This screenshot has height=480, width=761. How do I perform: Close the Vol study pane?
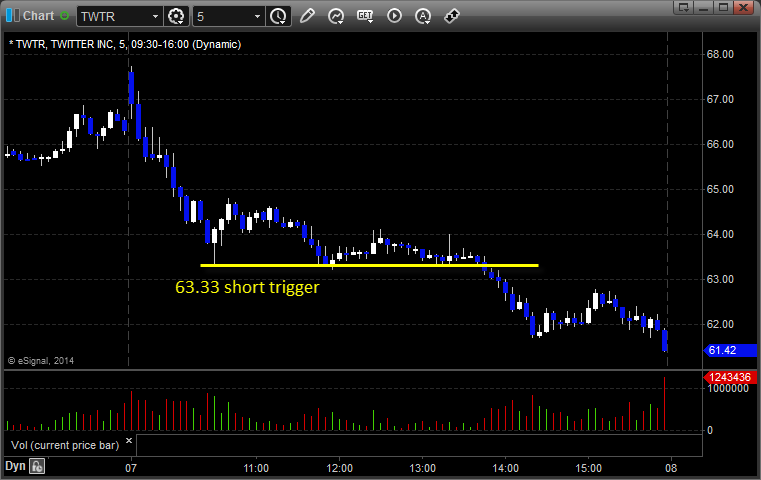(x=129, y=441)
